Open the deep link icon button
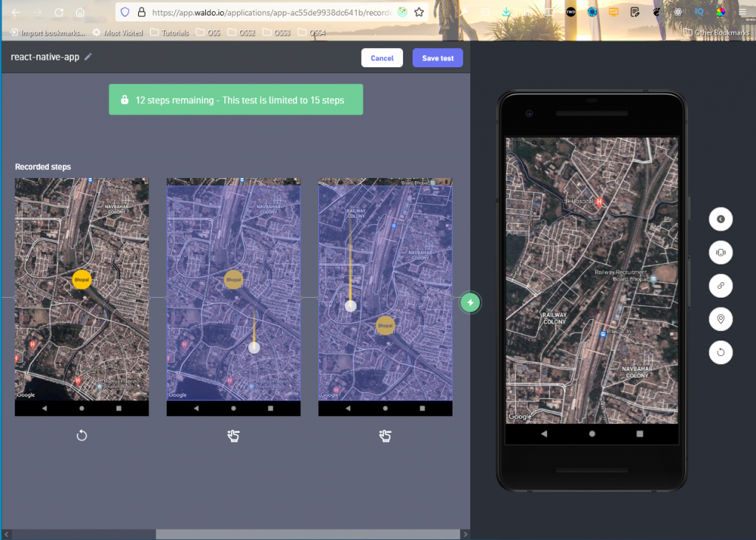 (x=721, y=286)
